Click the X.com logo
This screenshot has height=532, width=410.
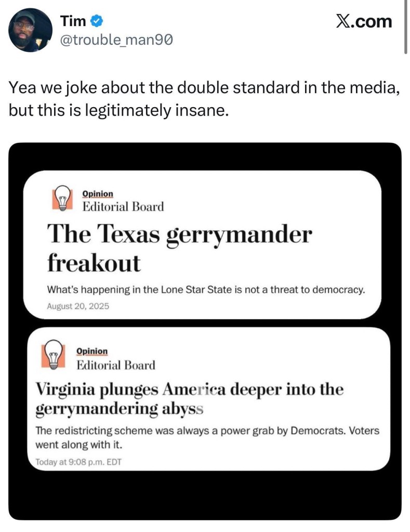coord(363,21)
